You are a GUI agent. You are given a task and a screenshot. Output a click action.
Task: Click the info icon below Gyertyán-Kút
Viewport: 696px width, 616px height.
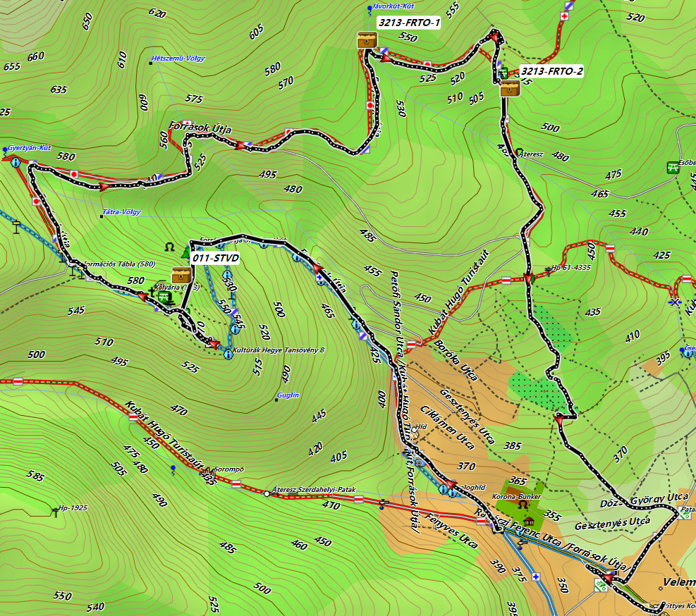tap(16, 162)
